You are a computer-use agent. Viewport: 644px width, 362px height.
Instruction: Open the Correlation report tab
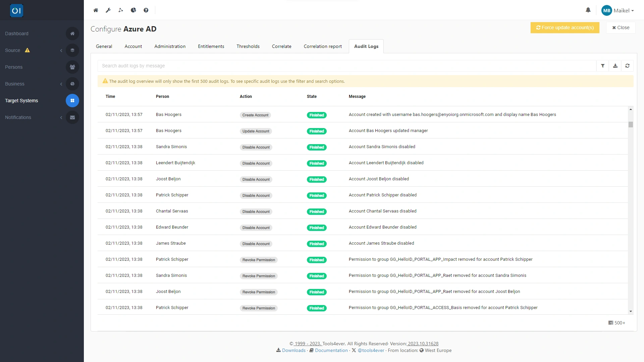[x=323, y=46]
